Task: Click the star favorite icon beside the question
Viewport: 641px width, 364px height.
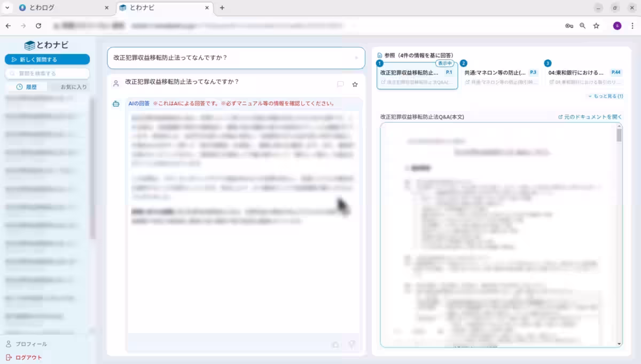Action: (x=355, y=84)
